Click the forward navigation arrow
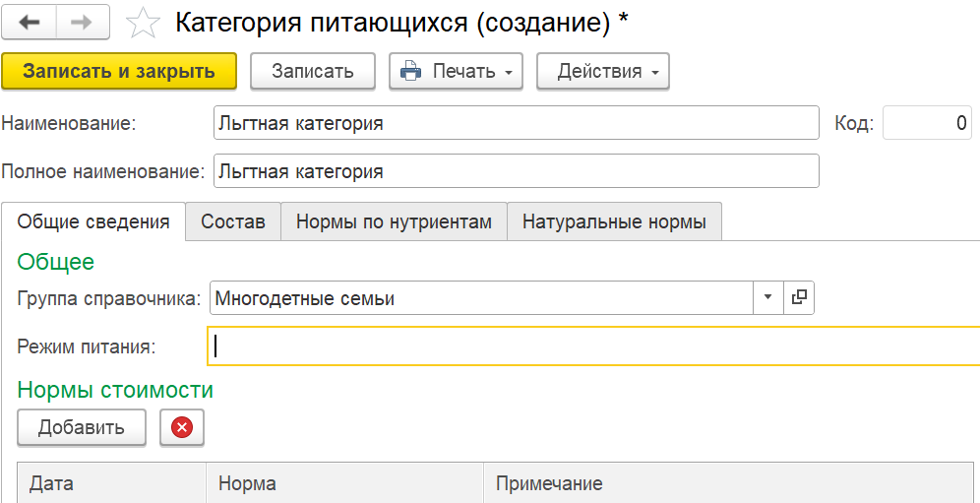 click(x=84, y=23)
